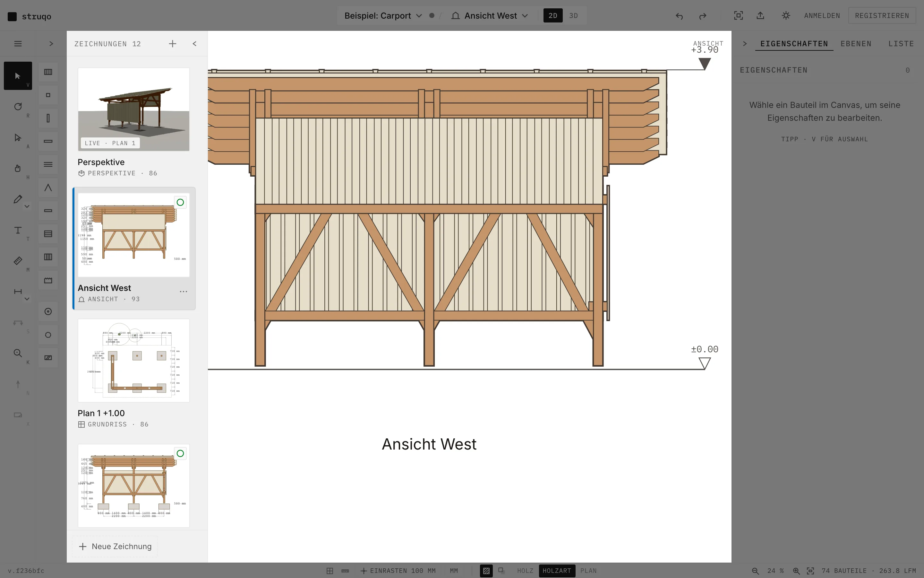Pick the measure ruler tool (M)
924x578 pixels.
pyautogui.click(x=18, y=261)
